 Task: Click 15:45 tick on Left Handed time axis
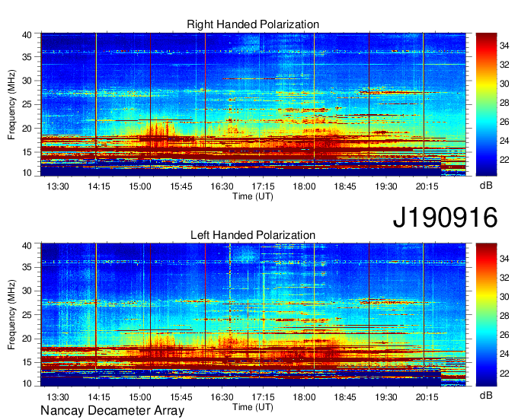pos(181,397)
